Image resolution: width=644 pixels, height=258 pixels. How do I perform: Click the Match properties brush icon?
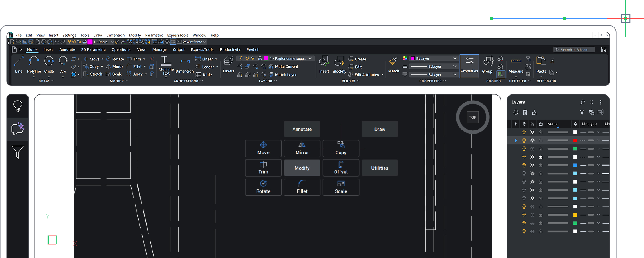pyautogui.click(x=393, y=61)
